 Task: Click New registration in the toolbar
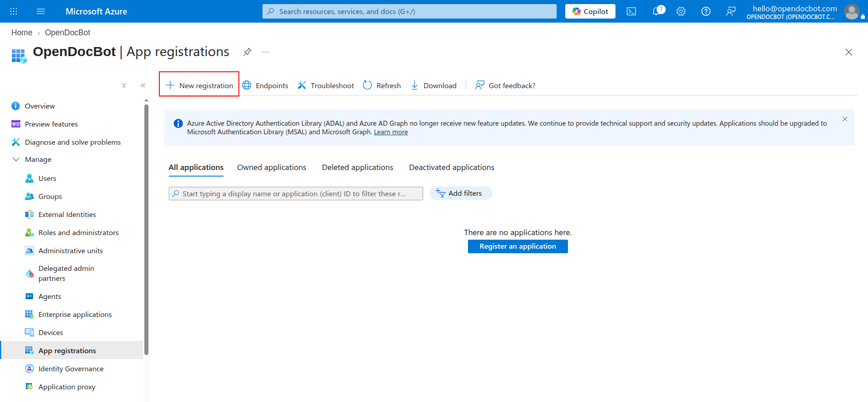coord(199,85)
